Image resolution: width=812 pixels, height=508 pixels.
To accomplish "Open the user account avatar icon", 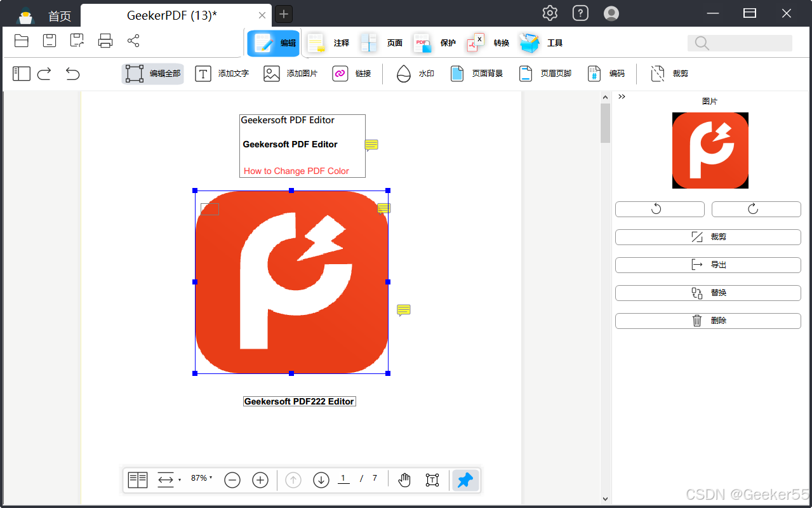I will point(611,13).
